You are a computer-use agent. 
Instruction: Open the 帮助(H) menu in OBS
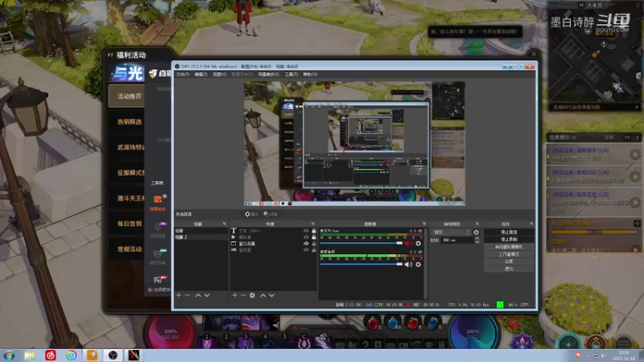point(310,74)
